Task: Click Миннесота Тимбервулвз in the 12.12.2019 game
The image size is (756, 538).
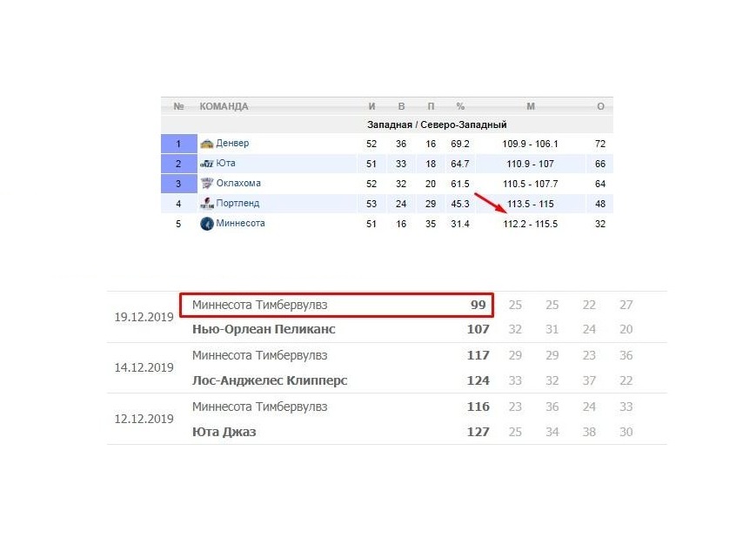Action: tap(260, 407)
